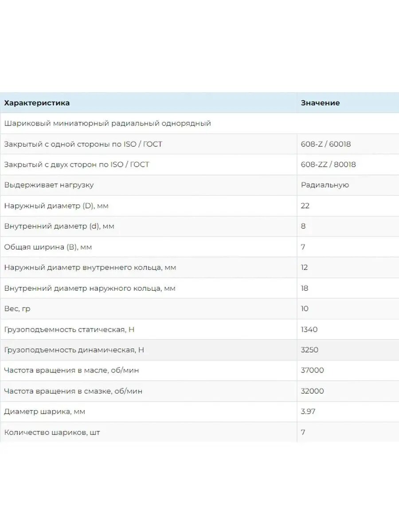Screen dimensions: 399x532
Task: Select the Диаметр шарика, мм row
Action: 199,411
